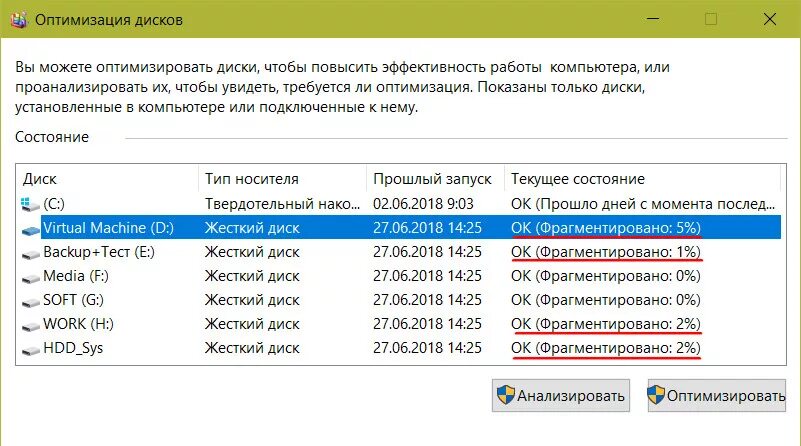Click the Анализировать button
Image resolution: width=801 pixels, height=446 pixels.
tap(561, 395)
